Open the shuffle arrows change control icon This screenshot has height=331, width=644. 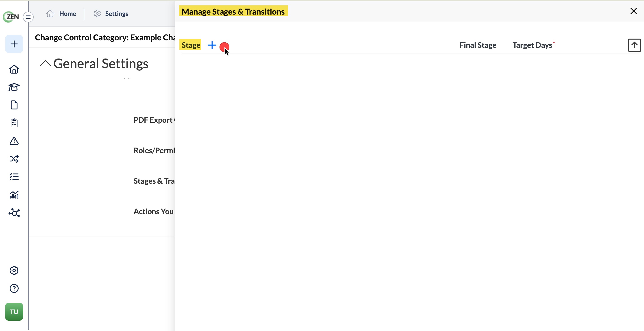14,159
